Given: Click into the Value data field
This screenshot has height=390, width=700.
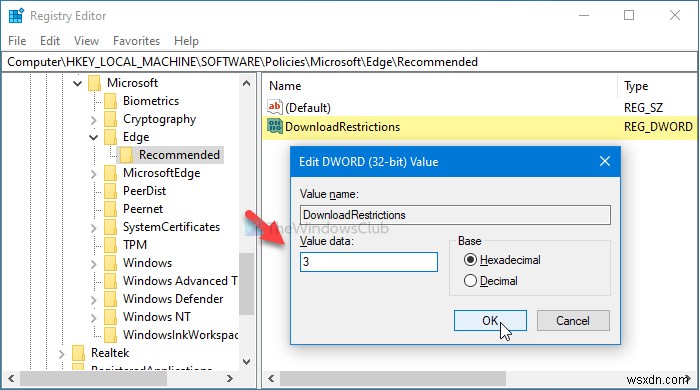Looking at the screenshot, I should 369,261.
